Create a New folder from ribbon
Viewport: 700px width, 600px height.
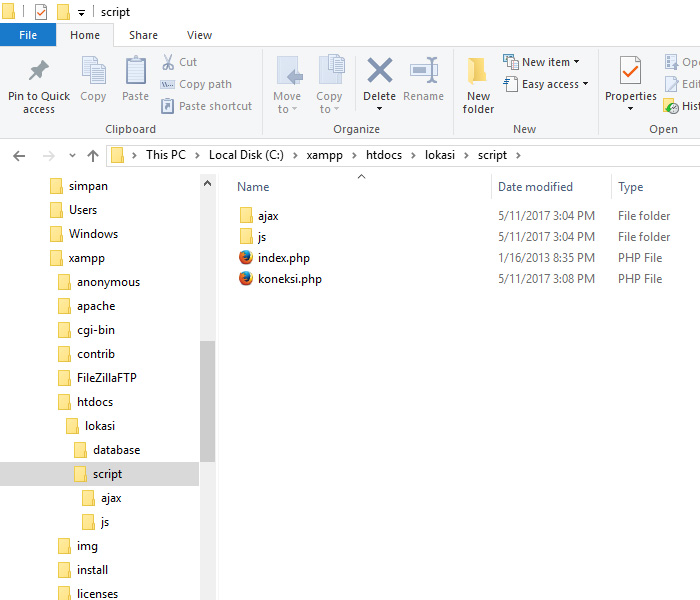pos(478,73)
